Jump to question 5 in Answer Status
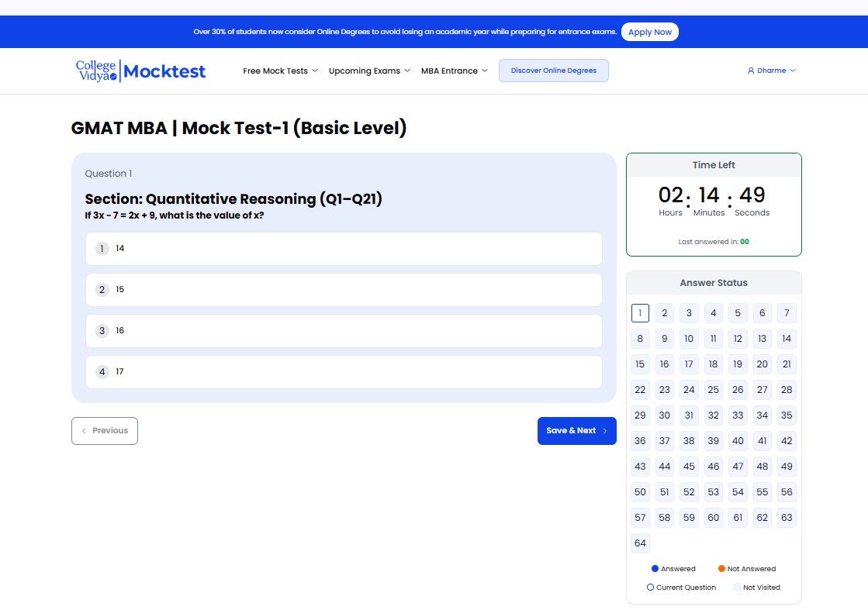 738,313
